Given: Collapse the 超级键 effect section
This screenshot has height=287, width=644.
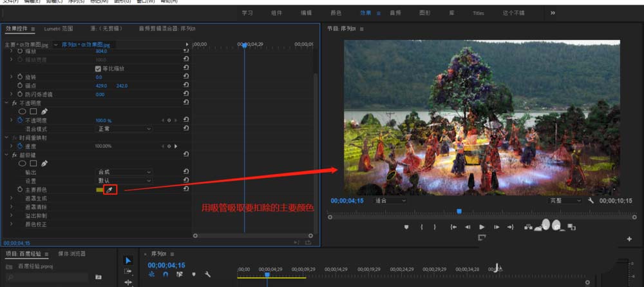Looking at the screenshot, I should 7,155.
